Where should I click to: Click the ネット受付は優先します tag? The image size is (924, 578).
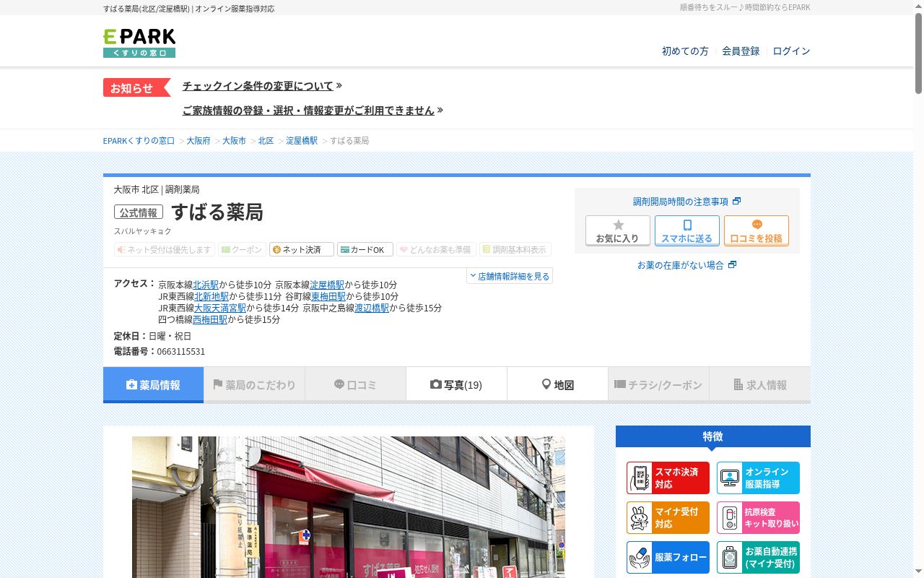click(165, 249)
